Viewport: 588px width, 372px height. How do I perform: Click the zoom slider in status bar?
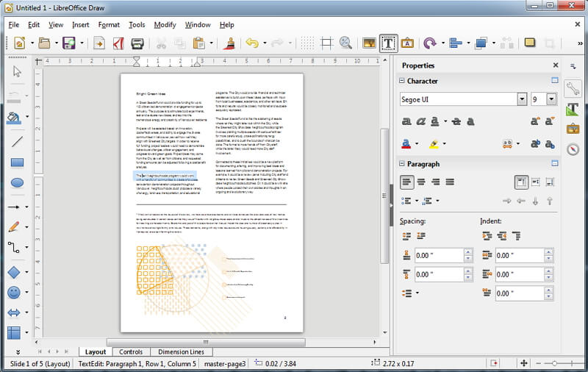coord(555,363)
